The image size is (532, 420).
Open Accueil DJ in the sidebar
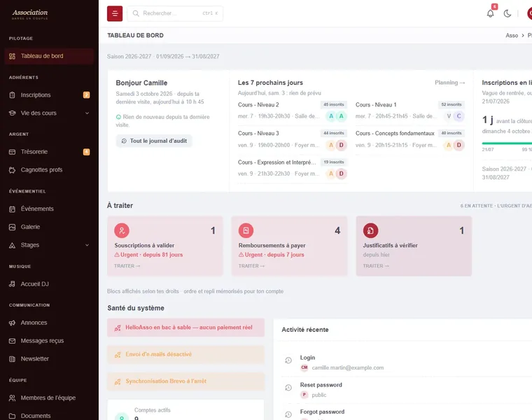click(49, 284)
